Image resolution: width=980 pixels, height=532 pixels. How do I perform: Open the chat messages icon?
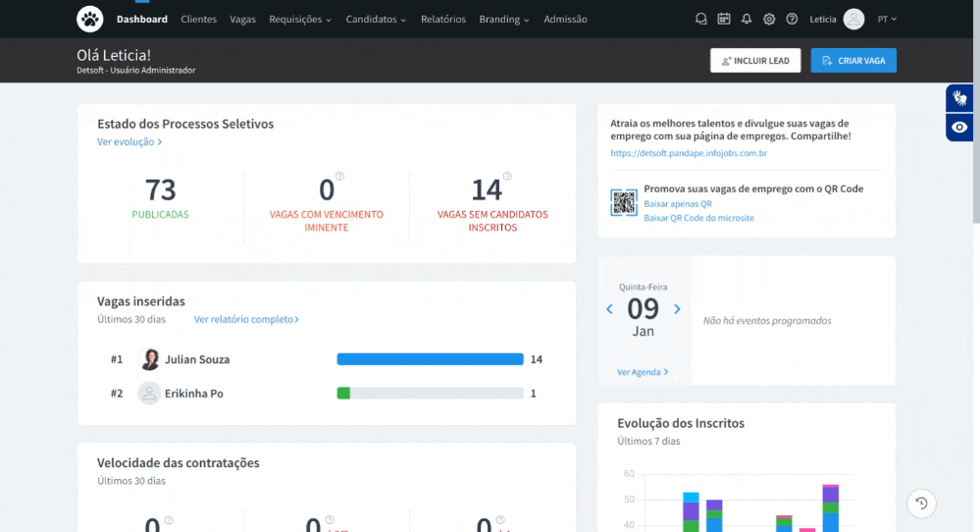click(x=700, y=19)
